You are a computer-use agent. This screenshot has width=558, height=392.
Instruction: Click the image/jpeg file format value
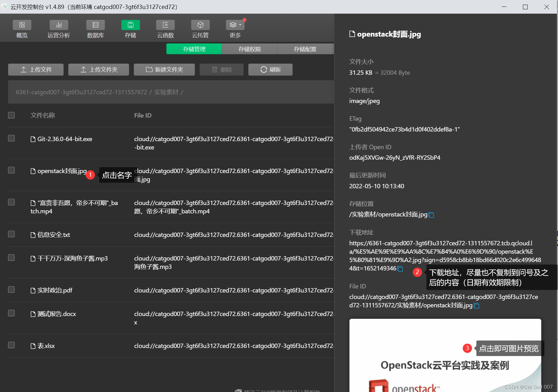[364, 101]
